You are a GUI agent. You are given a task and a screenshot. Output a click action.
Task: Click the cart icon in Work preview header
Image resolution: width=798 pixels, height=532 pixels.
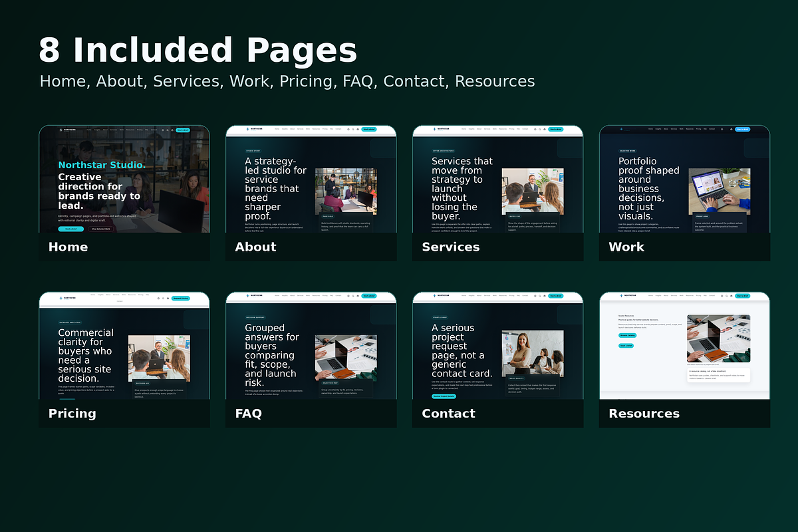(731, 130)
